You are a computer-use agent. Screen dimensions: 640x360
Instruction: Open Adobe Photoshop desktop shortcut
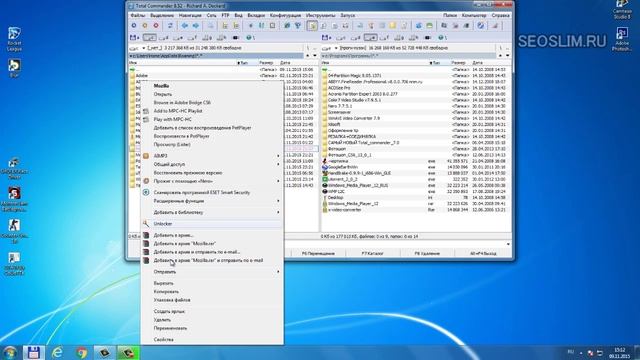(x=622, y=39)
